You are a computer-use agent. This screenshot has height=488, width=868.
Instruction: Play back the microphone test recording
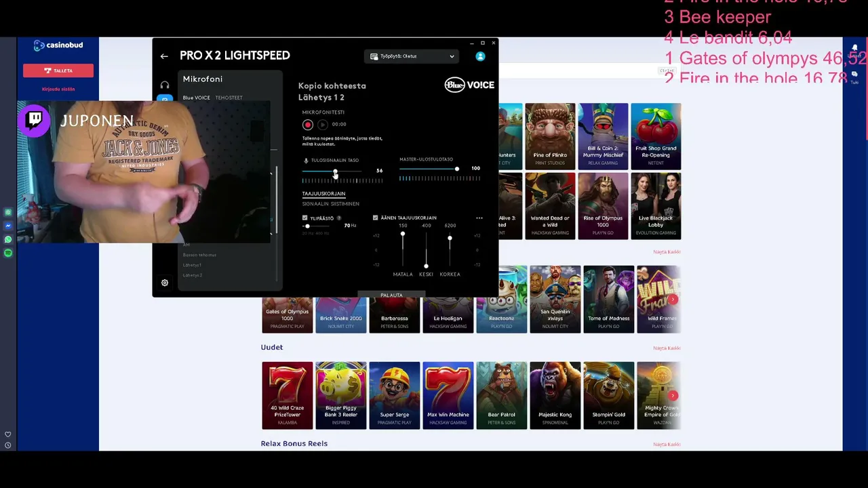tap(323, 125)
